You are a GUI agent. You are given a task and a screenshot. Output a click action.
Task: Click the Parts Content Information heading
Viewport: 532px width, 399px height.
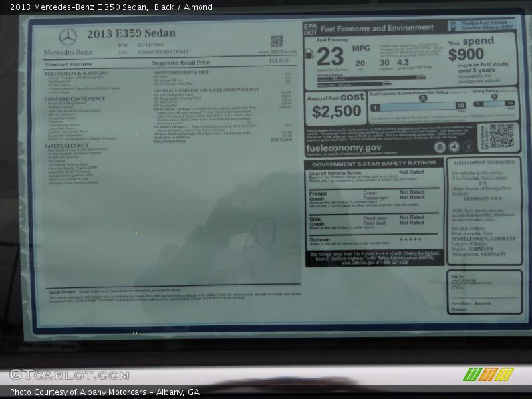click(483, 162)
